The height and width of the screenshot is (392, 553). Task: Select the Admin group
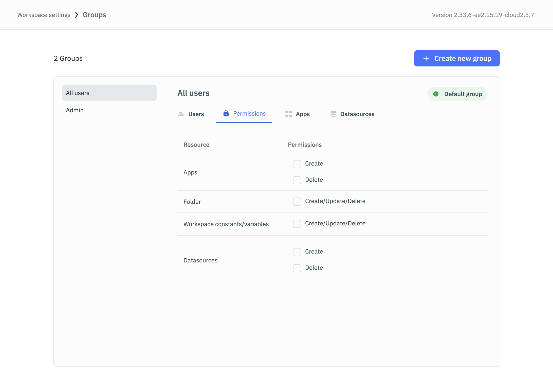[x=75, y=110]
